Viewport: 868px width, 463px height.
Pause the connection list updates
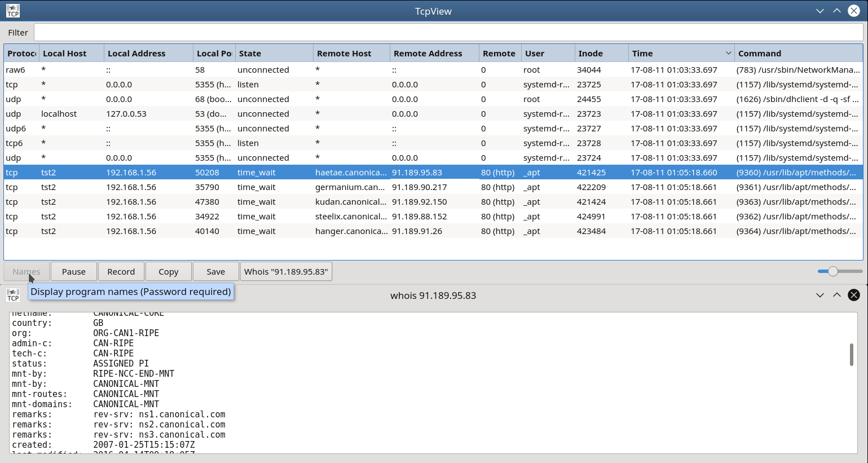(74, 271)
